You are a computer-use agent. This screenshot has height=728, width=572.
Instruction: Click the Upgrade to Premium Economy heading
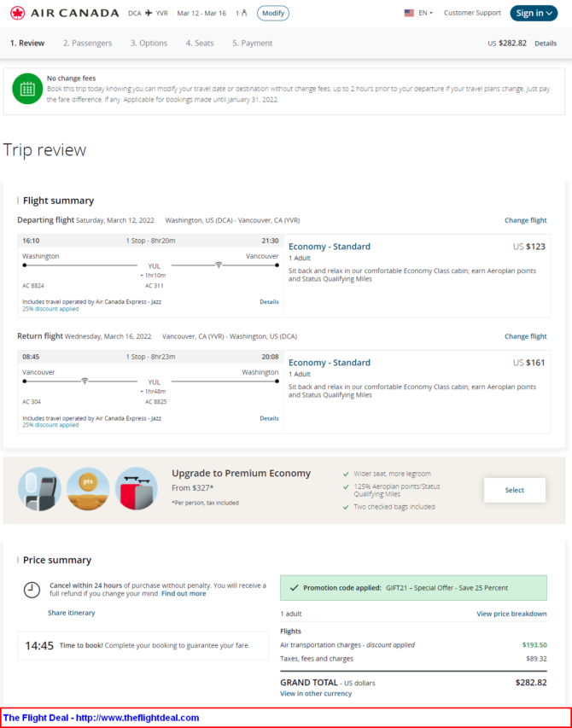(241, 473)
